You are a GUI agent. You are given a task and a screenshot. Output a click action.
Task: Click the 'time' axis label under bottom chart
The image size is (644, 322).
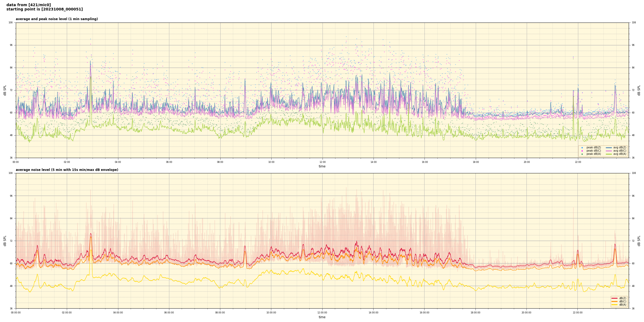point(322,317)
